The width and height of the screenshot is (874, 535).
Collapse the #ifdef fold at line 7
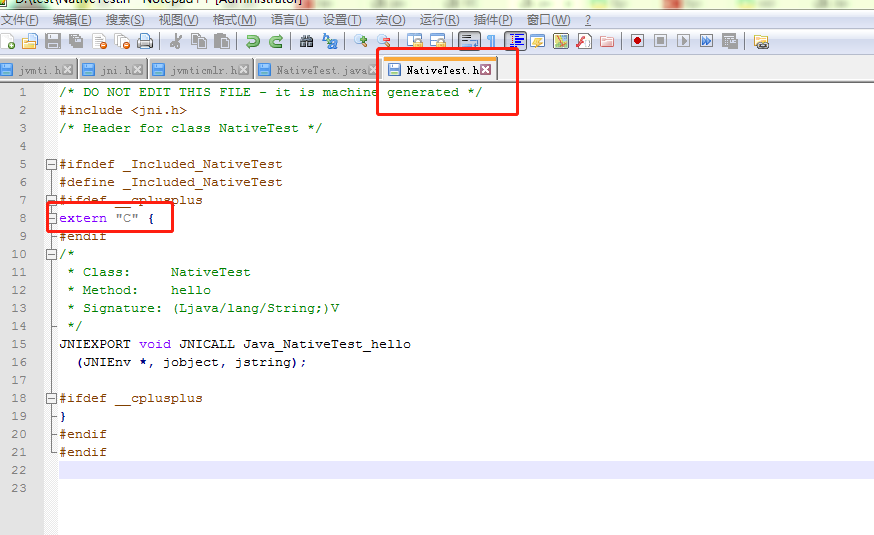pyautogui.click(x=51, y=200)
